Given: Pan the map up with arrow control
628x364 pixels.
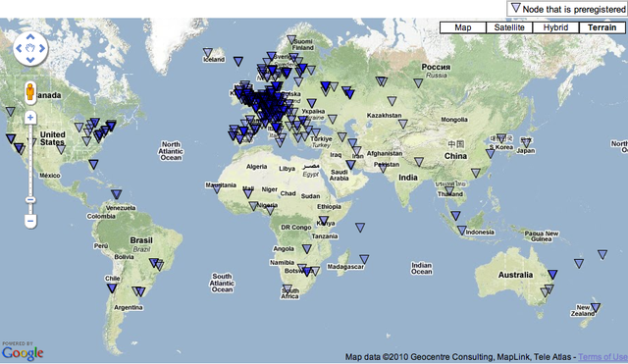Looking at the screenshot, I should [30, 37].
